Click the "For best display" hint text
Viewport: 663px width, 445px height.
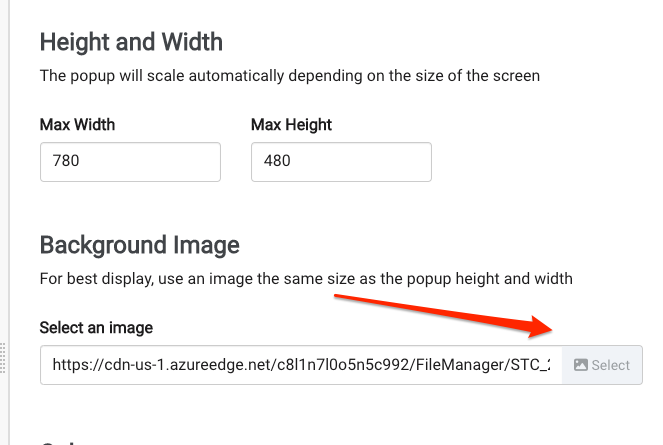(x=306, y=279)
